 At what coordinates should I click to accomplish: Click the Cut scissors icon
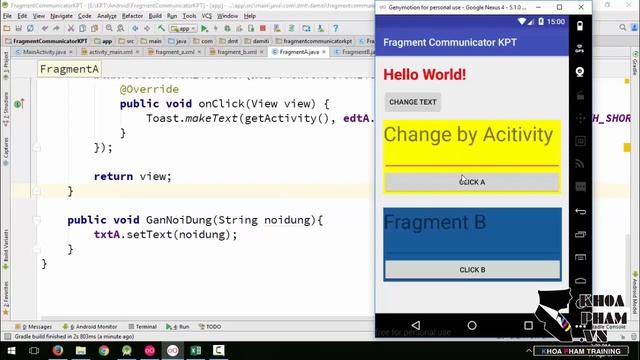click(71, 28)
